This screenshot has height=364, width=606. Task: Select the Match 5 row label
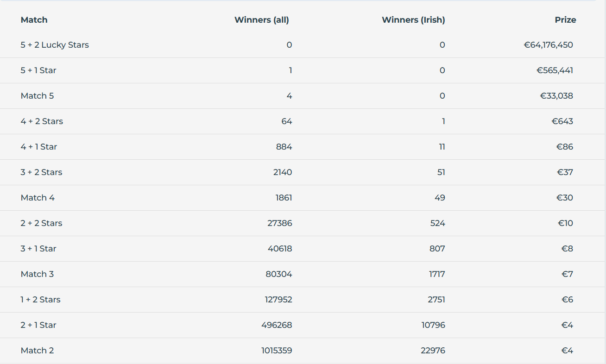pyautogui.click(x=37, y=96)
